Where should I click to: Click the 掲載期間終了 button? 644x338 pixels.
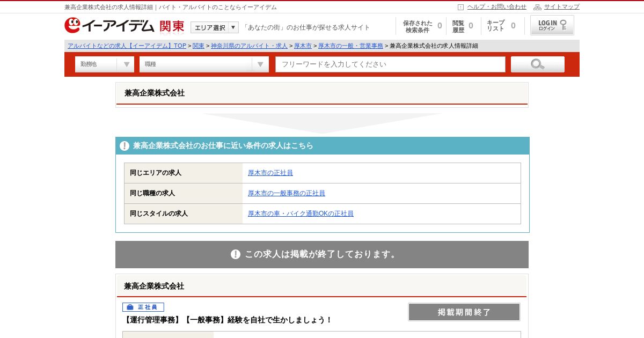(x=464, y=312)
